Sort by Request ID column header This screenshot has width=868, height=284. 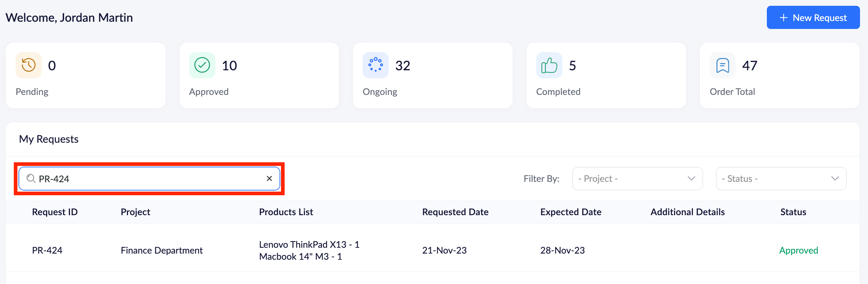click(x=55, y=212)
